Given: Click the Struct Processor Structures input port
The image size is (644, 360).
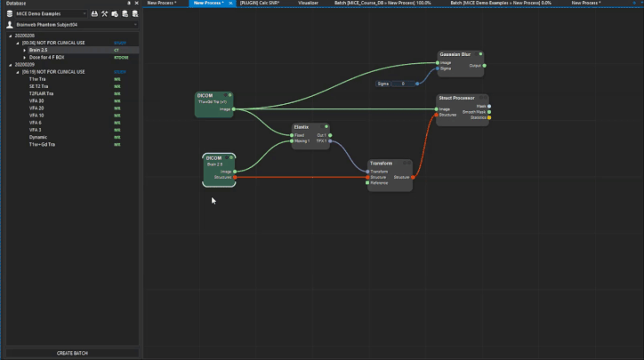Looking at the screenshot, I should [x=436, y=115].
